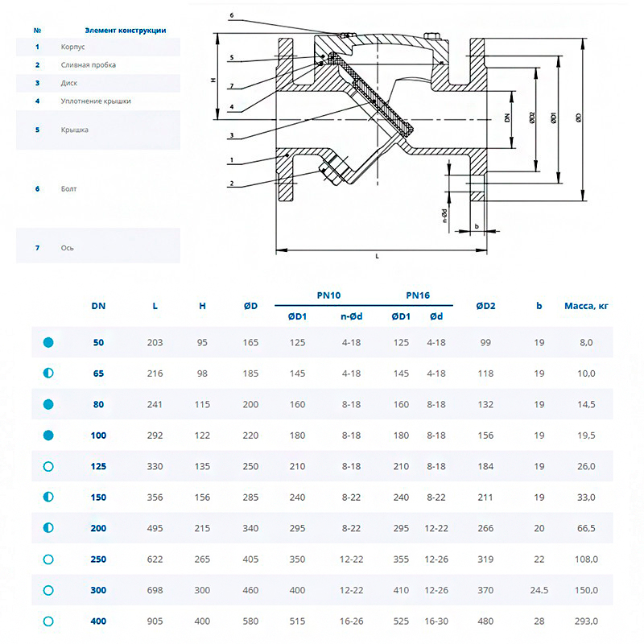Click the mass value 293,0 in the table

click(586, 621)
